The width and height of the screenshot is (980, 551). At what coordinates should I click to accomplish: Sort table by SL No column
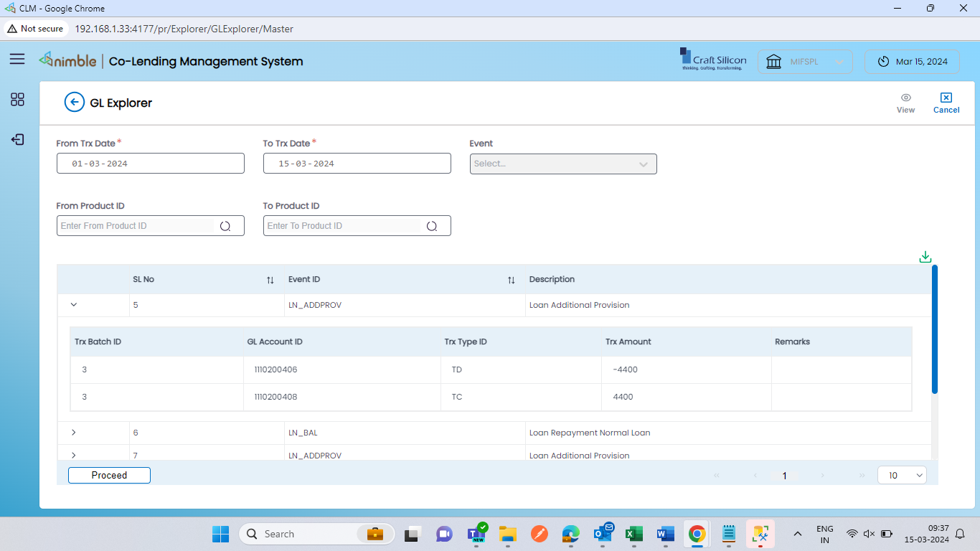tap(270, 280)
